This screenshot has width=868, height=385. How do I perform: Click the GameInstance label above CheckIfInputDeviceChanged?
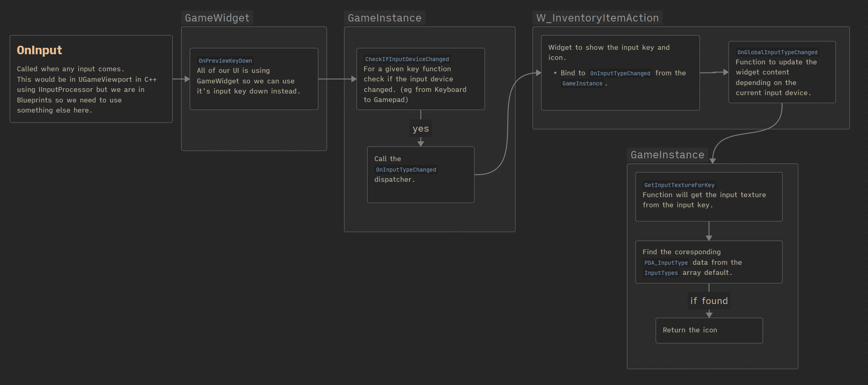[x=384, y=18]
